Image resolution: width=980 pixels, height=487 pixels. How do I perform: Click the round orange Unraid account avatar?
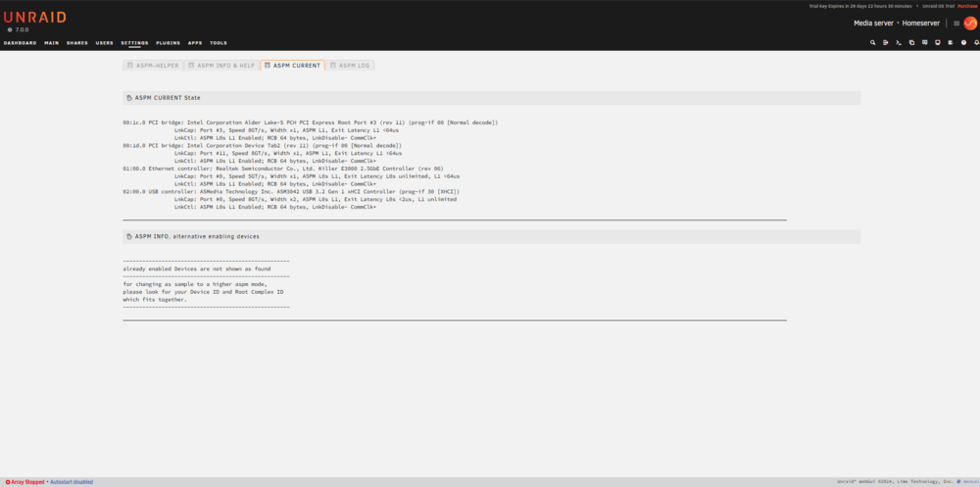pos(970,24)
